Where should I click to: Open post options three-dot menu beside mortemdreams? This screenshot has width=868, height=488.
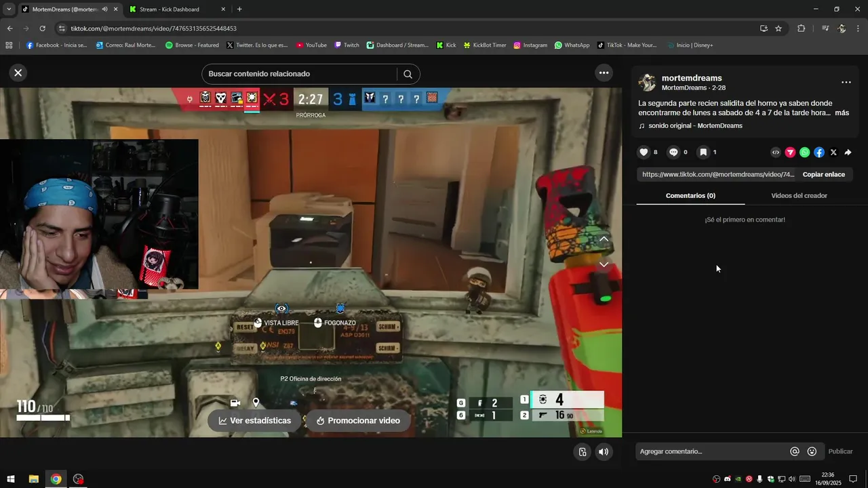(846, 82)
